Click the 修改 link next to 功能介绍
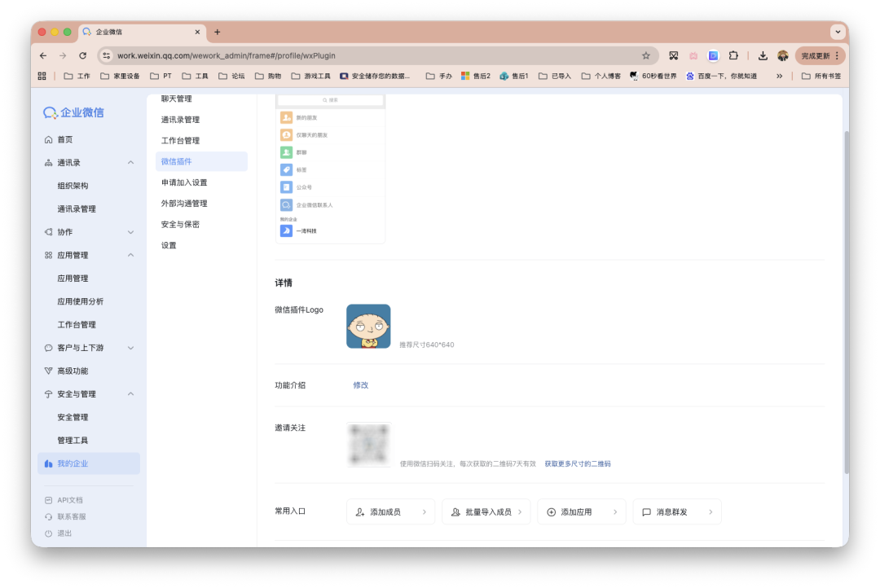Viewport: 880px width, 588px height. click(x=360, y=384)
